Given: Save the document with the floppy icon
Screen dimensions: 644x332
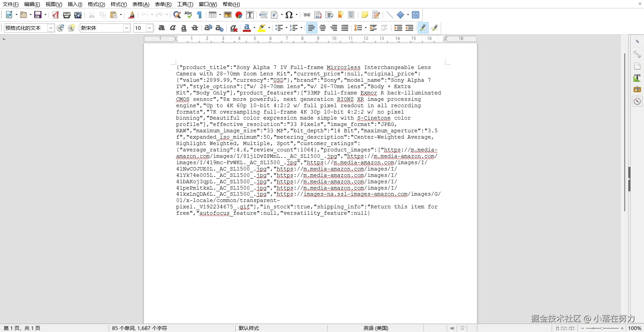Looking at the screenshot, I should tap(38, 15).
